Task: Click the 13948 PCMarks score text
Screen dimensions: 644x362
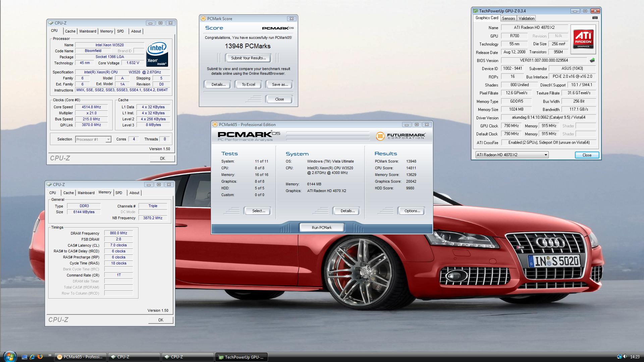Action: 248,46
